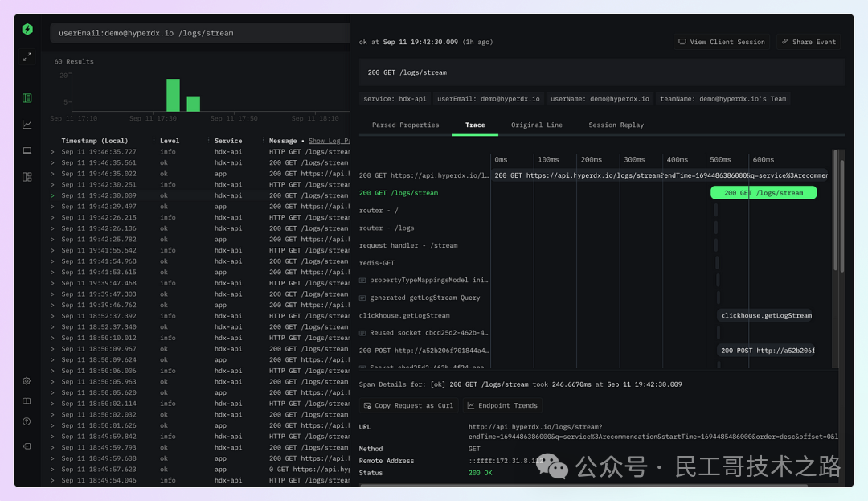Select clickhouse.getLogStream span bar in timeline

click(x=766, y=315)
